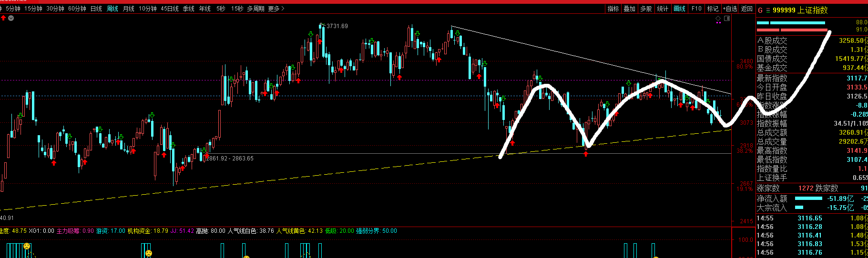Click the 今日开盘 row label
The height and width of the screenshot is (258, 868).
click(x=772, y=87)
